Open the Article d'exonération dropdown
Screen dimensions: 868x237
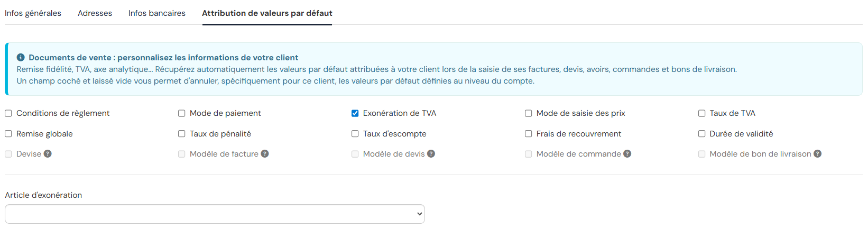[215, 214]
